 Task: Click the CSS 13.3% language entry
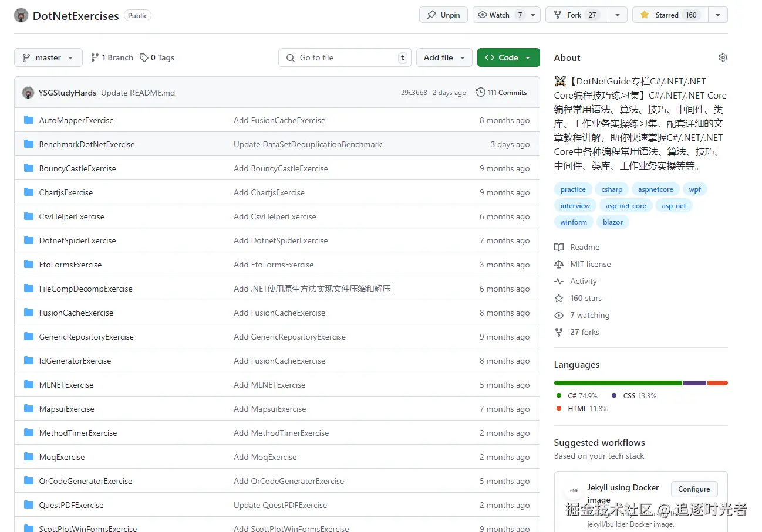(x=634, y=396)
